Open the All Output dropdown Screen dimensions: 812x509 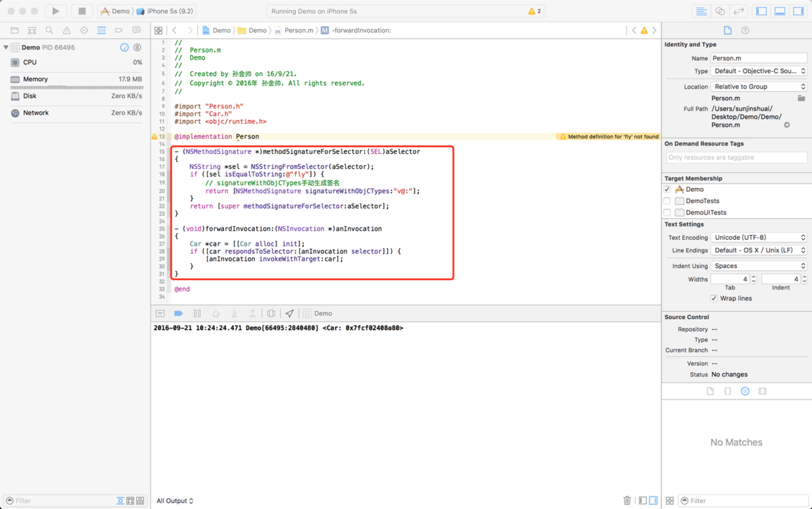175,500
